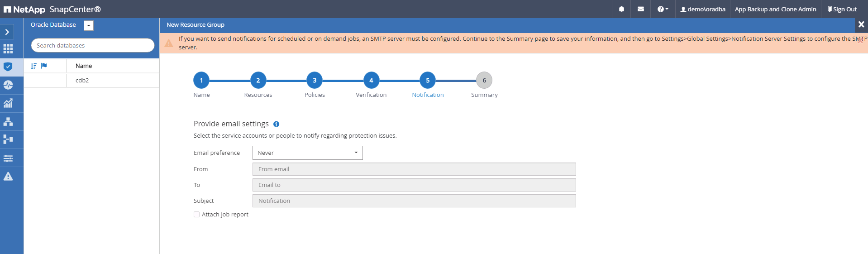Expand the left navigation sidebar
This screenshot has height=254, width=868.
(x=7, y=32)
